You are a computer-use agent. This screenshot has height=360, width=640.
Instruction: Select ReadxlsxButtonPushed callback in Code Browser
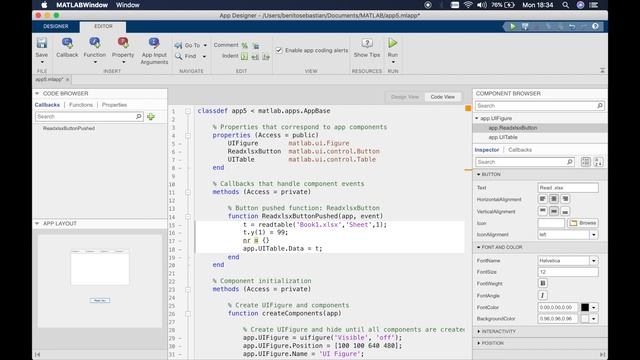click(x=69, y=128)
